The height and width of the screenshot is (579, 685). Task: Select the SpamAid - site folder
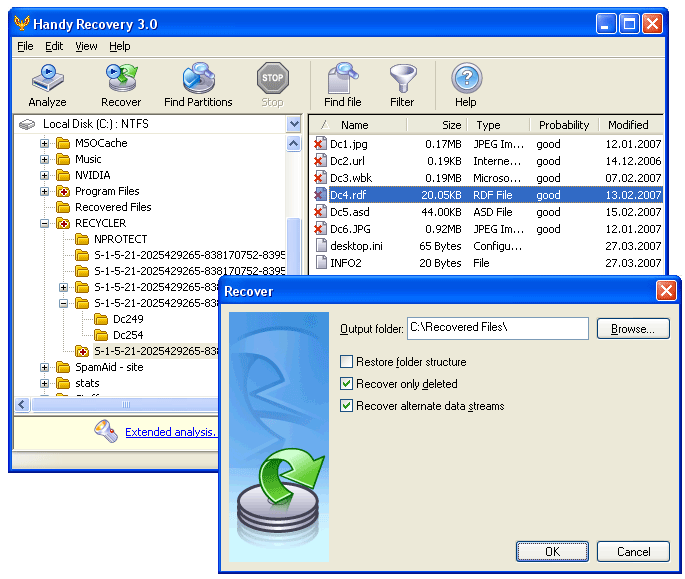(x=109, y=368)
